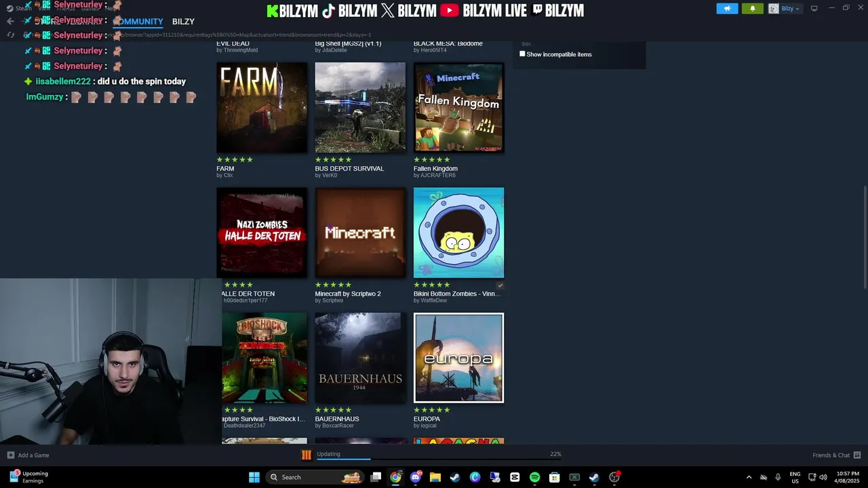This screenshot has height=488, width=868.
Task: Show hidden tray icons chevron
Action: click(749, 477)
